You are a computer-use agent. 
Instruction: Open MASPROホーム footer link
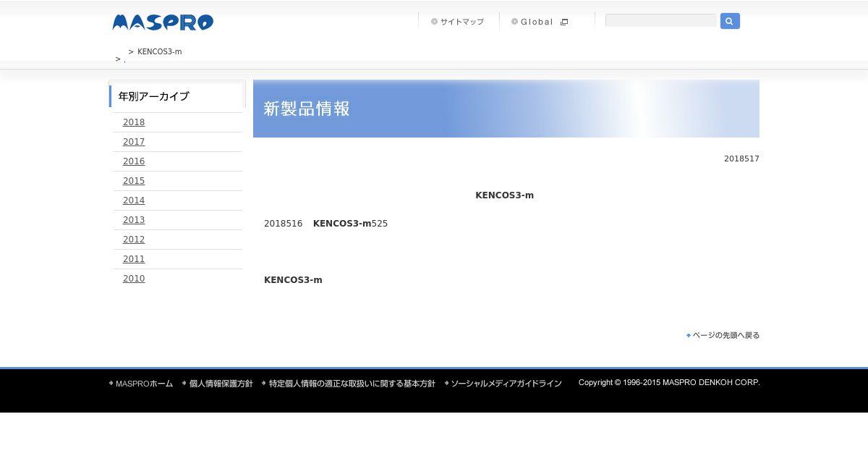pyautogui.click(x=141, y=384)
